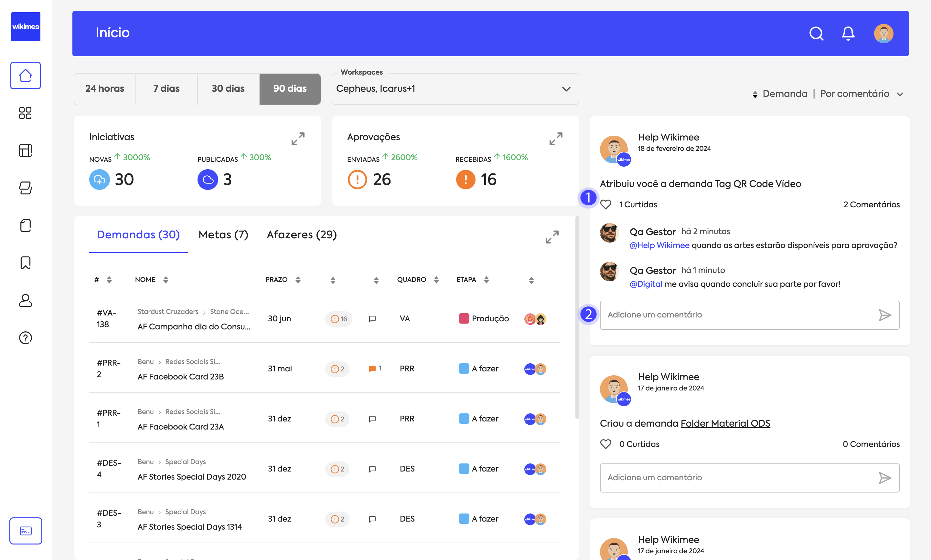Open the bookmark icon in sidebar
This screenshot has height=560, width=931.
[25, 263]
